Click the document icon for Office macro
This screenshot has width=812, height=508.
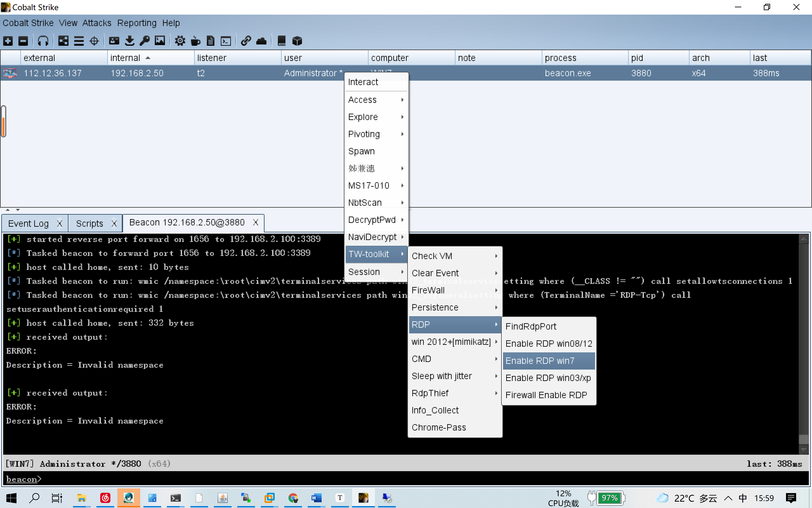211,41
